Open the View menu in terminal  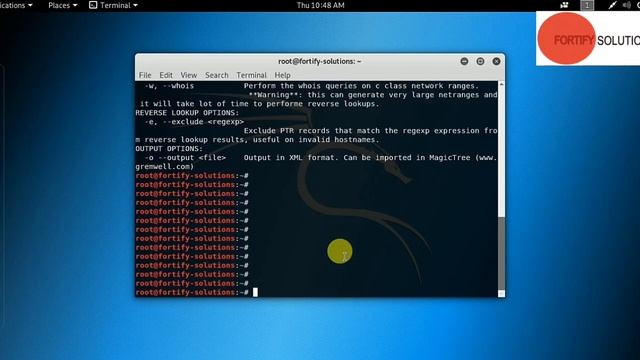click(x=189, y=75)
